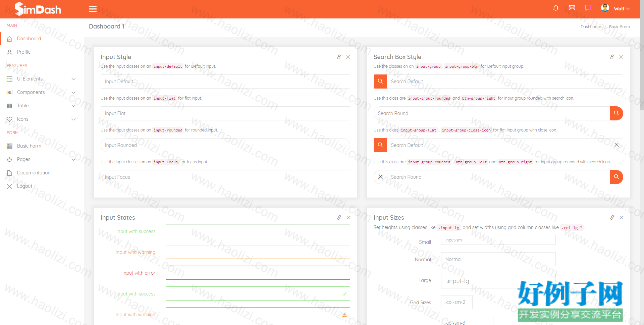Click the Icons heart icon
Screen dimensions: 644x325
pos(9,119)
